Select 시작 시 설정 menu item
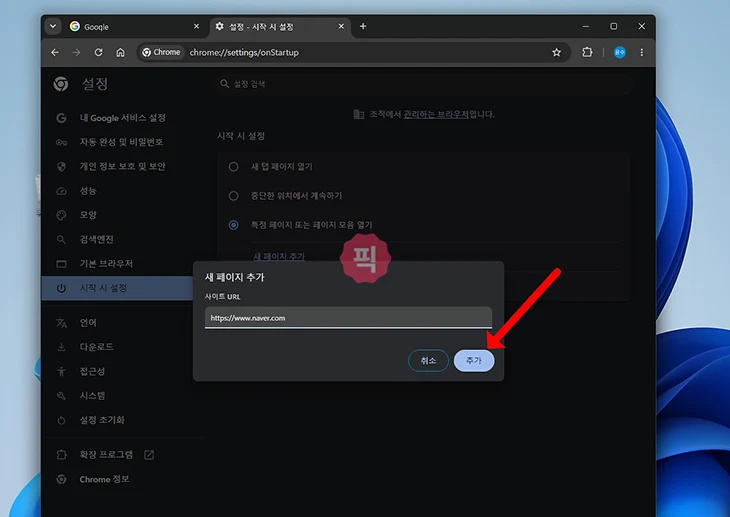 coord(117,288)
